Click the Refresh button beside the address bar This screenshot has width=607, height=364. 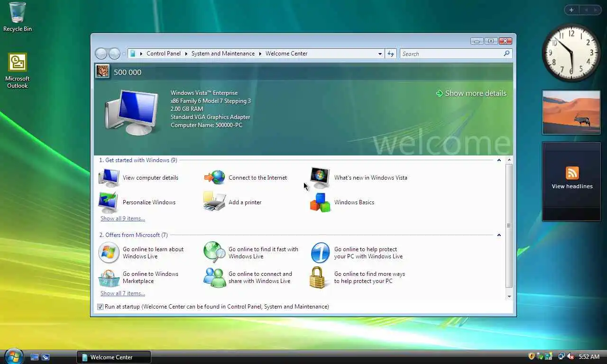click(391, 54)
